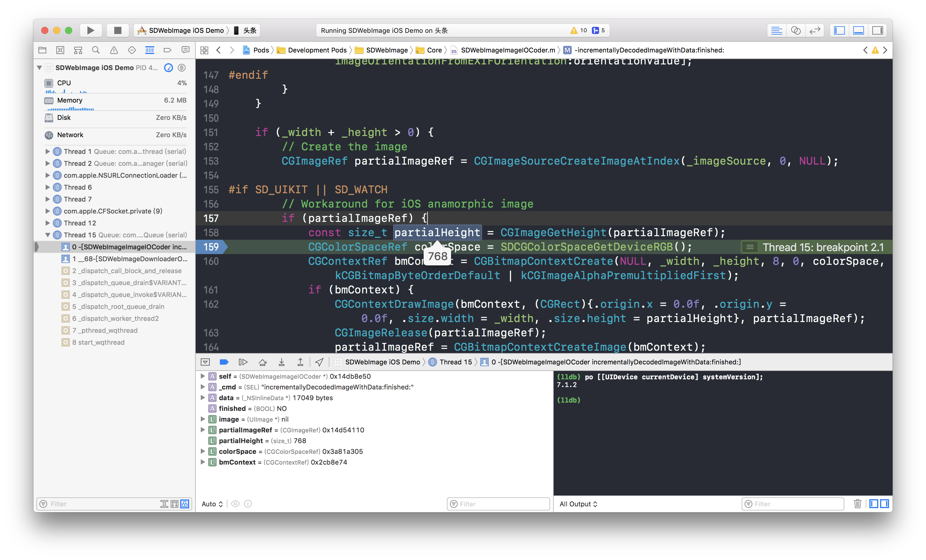Select the 头条 device destination
The width and height of the screenshot is (926, 560).
click(245, 30)
